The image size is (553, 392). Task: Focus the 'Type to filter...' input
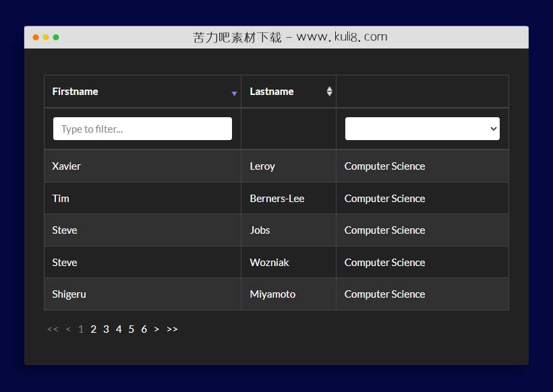pyautogui.click(x=142, y=129)
